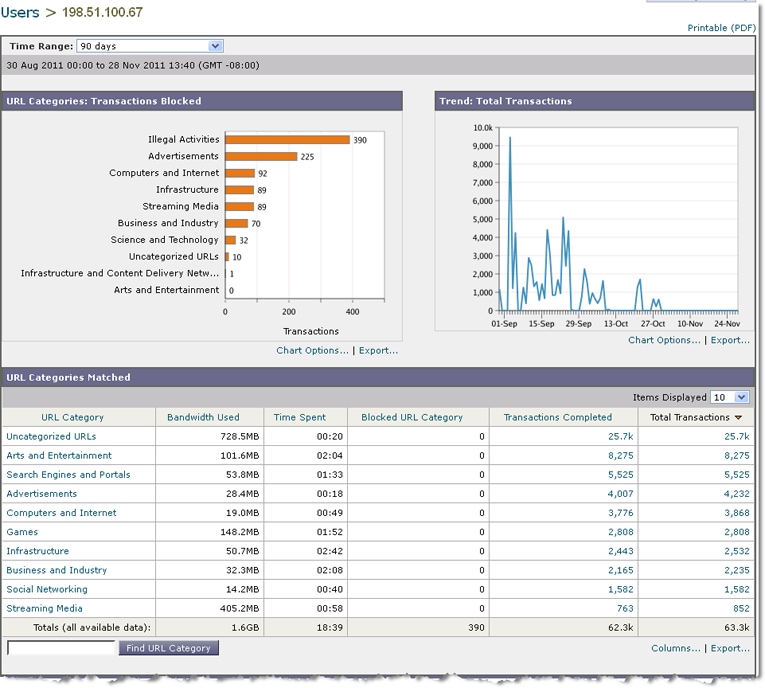The width and height of the screenshot is (765, 688).
Task: Open the Printable (PDF) link
Action: pyautogui.click(x=721, y=28)
